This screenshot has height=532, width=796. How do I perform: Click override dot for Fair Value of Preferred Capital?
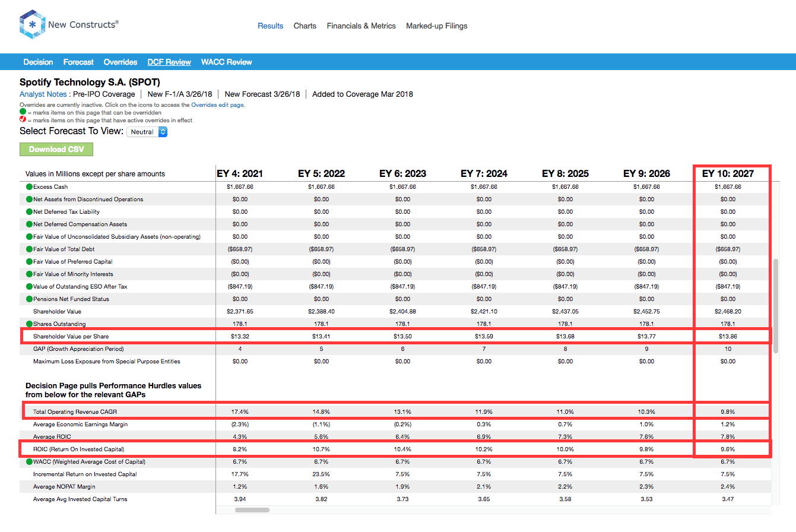29,262
